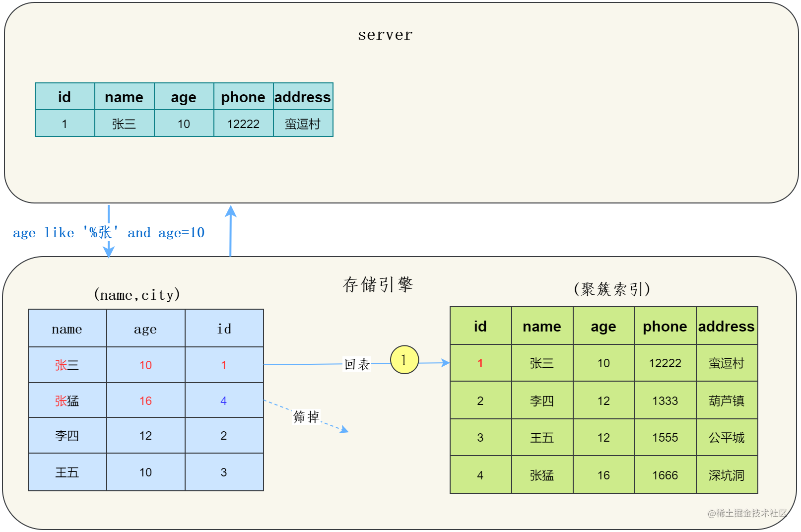Click the query text age like '%张' and age=10

pyautogui.click(x=108, y=233)
